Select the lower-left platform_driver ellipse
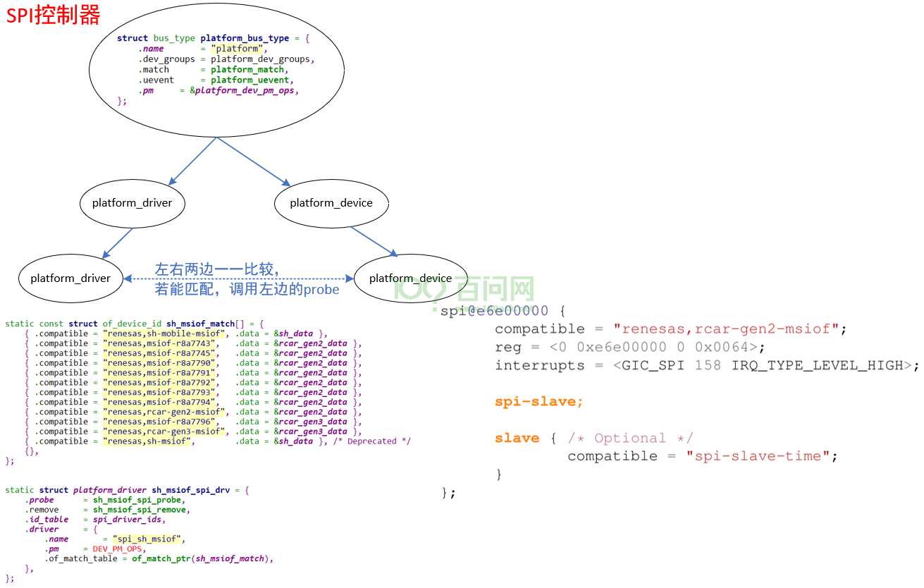 point(70,278)
